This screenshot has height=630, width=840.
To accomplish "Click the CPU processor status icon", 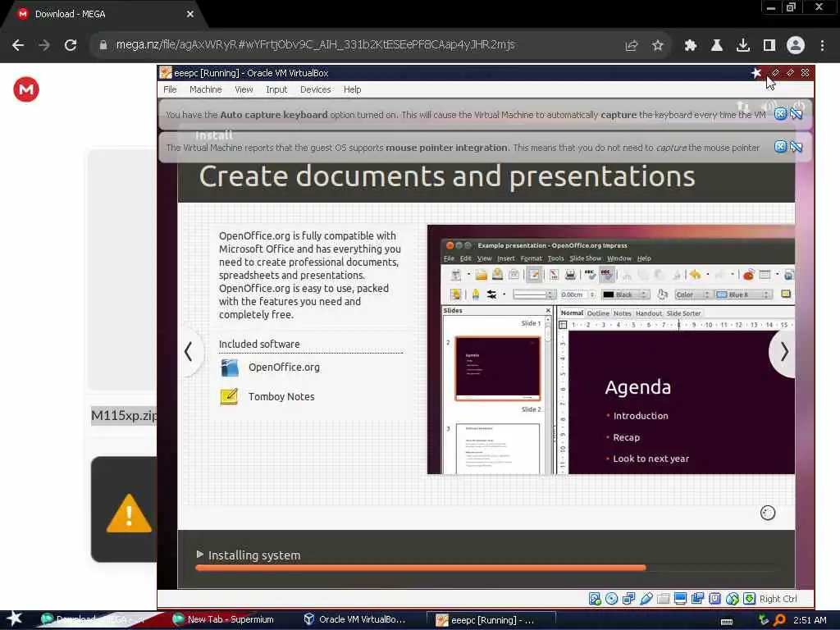I will click(x=714, y=599).
